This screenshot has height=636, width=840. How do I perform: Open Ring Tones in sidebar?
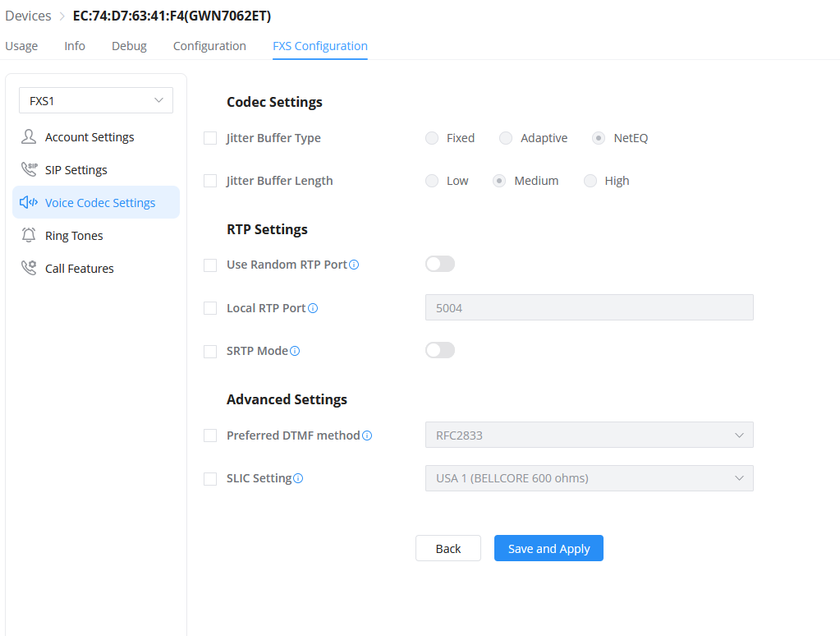[96, 235]
